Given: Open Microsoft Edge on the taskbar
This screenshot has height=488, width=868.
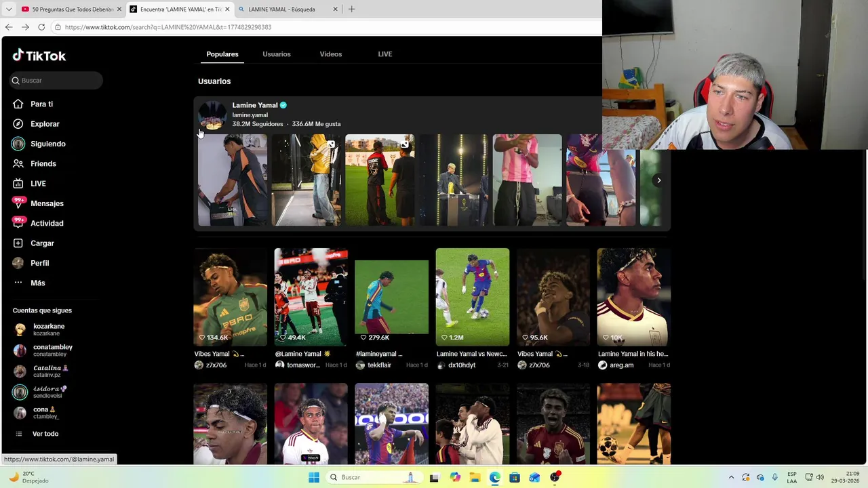Looking at the screenshot, I should [x=495, y=477].
